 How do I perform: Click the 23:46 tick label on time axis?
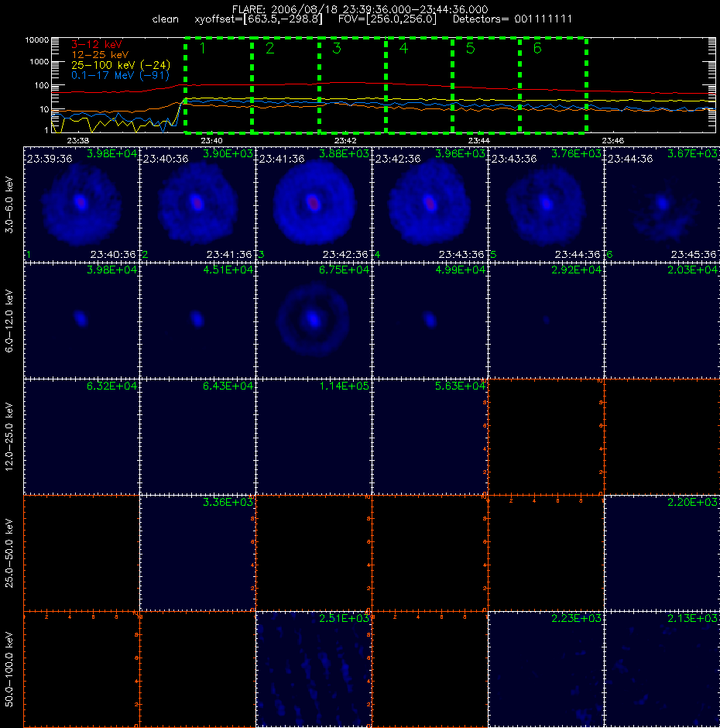coord(612,141)
